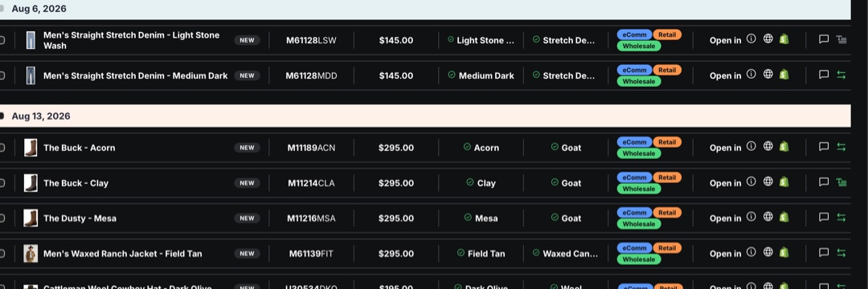
Task: Open globe web link for Light Stone Wash denim
Action: click(x=768, y=39)
